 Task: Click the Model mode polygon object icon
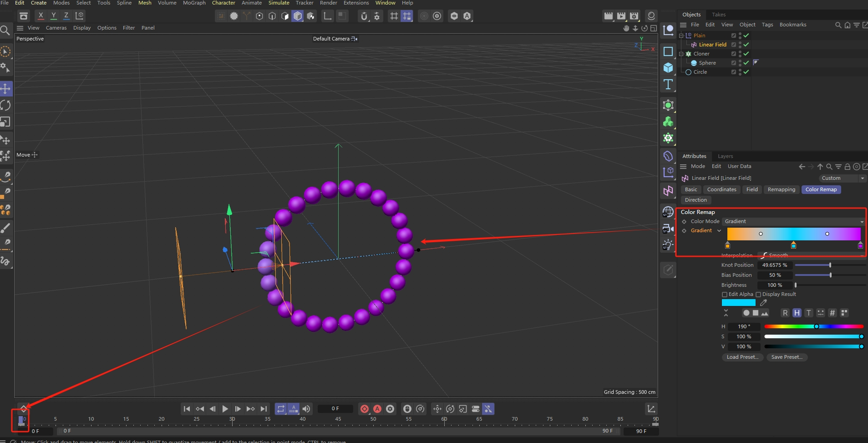(298, 16)
